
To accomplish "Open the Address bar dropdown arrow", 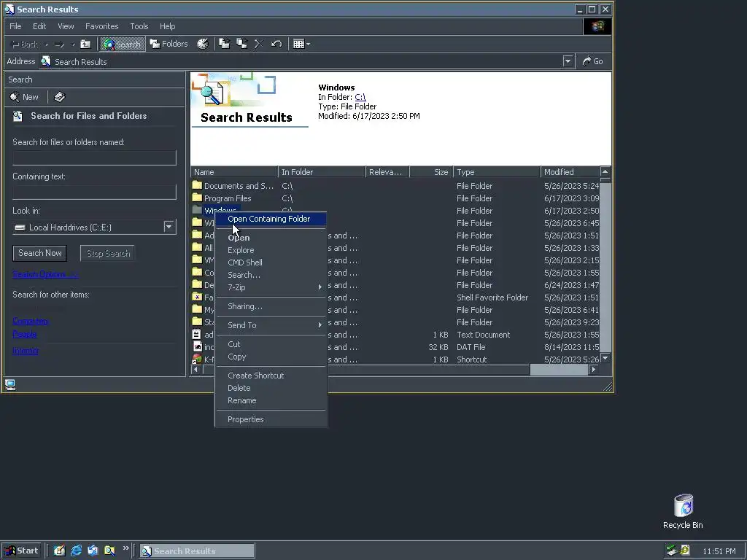I will 568,61.
